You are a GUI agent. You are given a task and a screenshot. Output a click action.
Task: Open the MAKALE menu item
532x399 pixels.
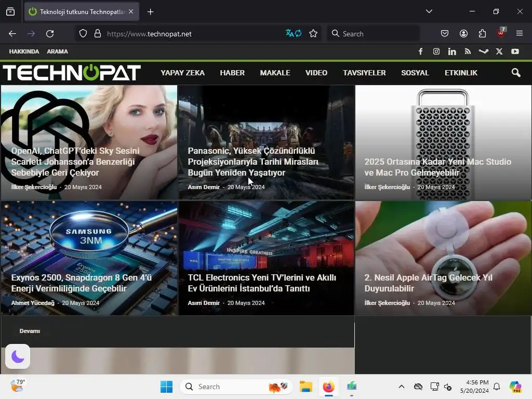pyautogui.click(x=275, y=73)
